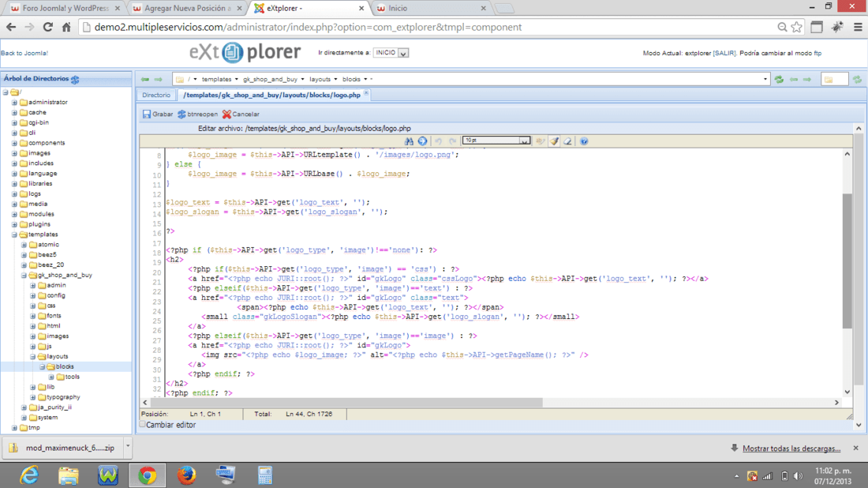This screenshot has width=868, height=488.
Task: Click the Cancelar button
Action: pyautogui.click(x=241, y=114)
